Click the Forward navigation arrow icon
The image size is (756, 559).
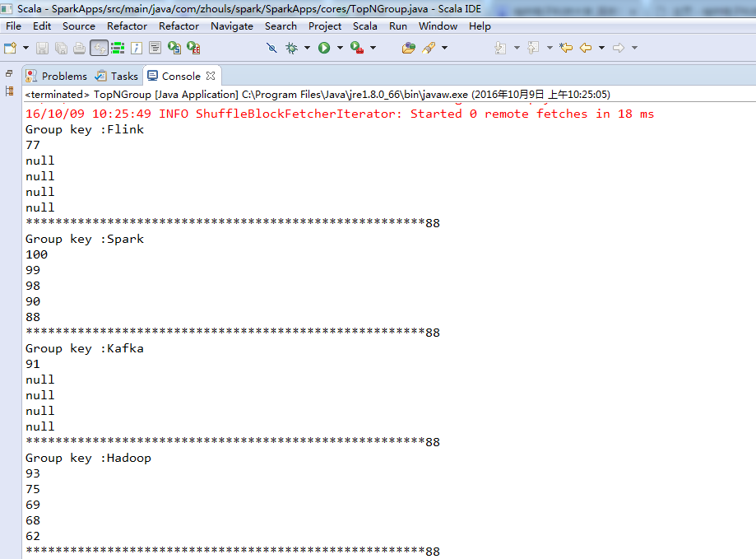pyautogui.click(x=619, y=48)
